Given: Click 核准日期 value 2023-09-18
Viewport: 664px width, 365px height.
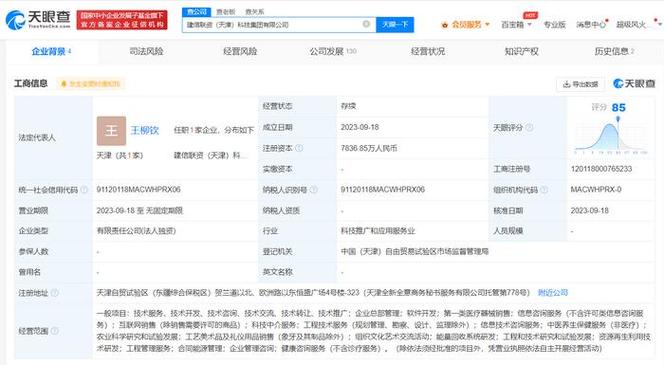Looking at the screenshot, I should [x=589, y=210].
